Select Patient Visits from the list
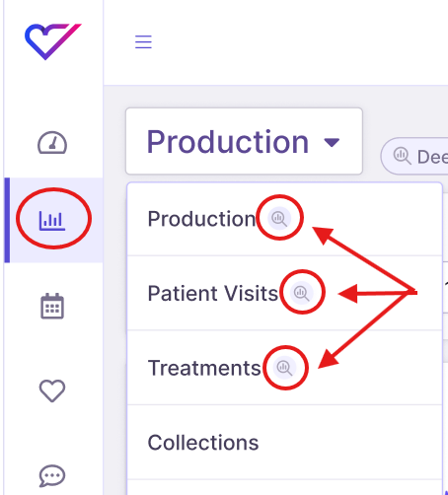Viewport: 448px width, 495px height. coord(213,293)
